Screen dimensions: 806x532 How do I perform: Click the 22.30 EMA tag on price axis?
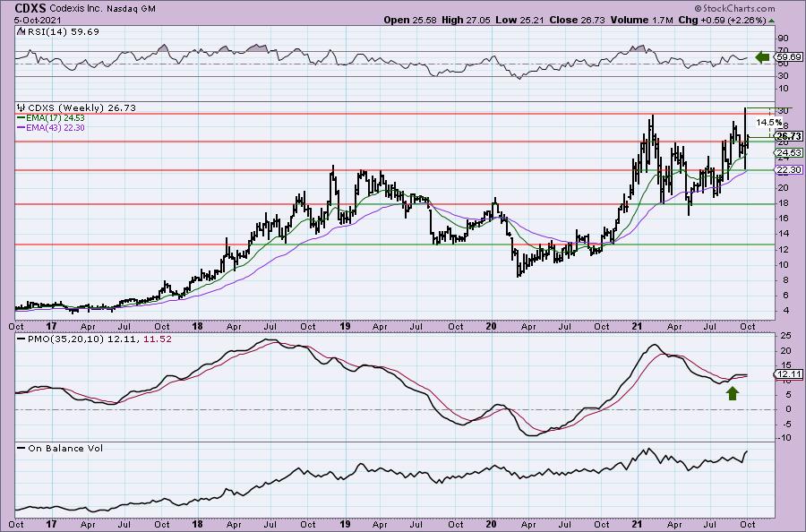(789, 169)
